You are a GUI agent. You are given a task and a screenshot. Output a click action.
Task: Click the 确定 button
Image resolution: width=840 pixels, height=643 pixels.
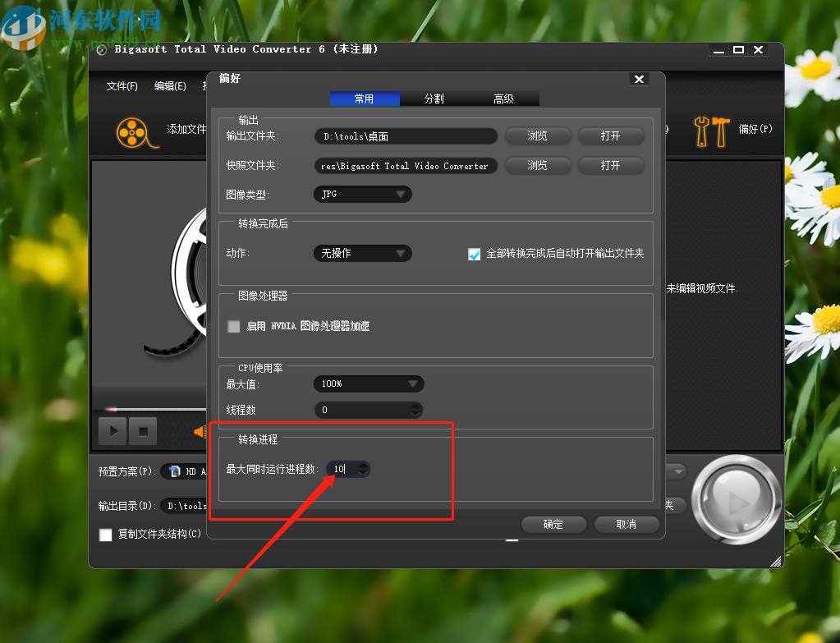(x=553, y=524)
